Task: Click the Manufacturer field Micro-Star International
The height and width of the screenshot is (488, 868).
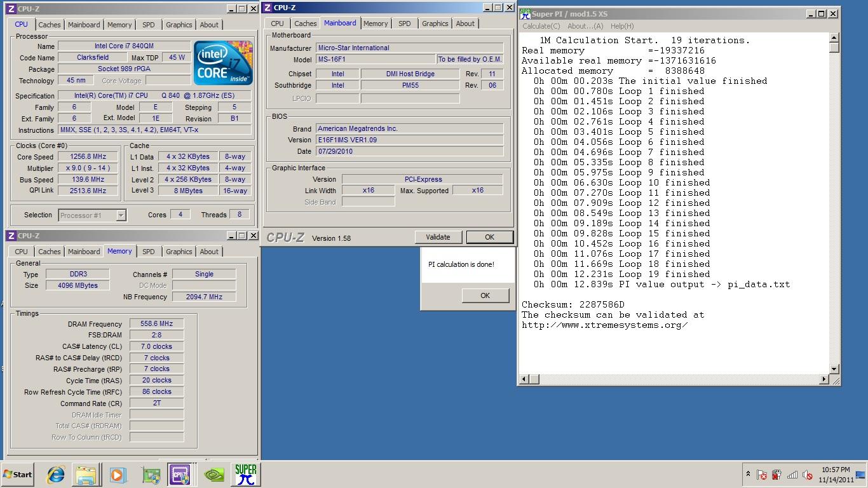Action: (x=409, y=48)
